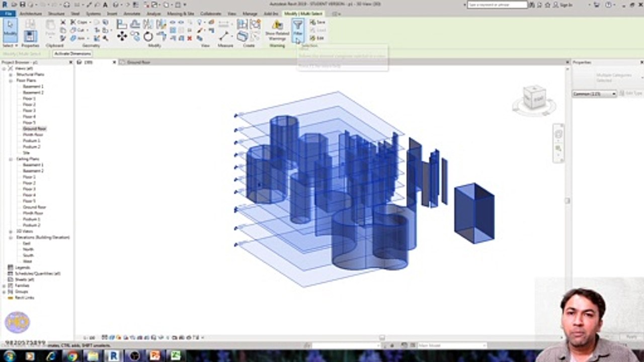The height and width of the screenshot is (362, 644).
Task: Switch to the Architecture ribbon tab
Action: pyautogui.click(x=31, y=14)
